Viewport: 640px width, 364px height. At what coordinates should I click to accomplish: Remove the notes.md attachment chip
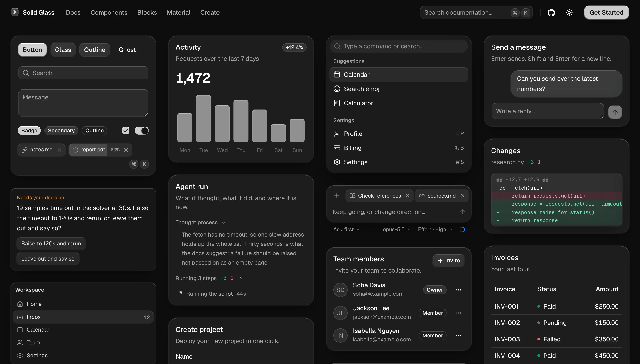60,150
